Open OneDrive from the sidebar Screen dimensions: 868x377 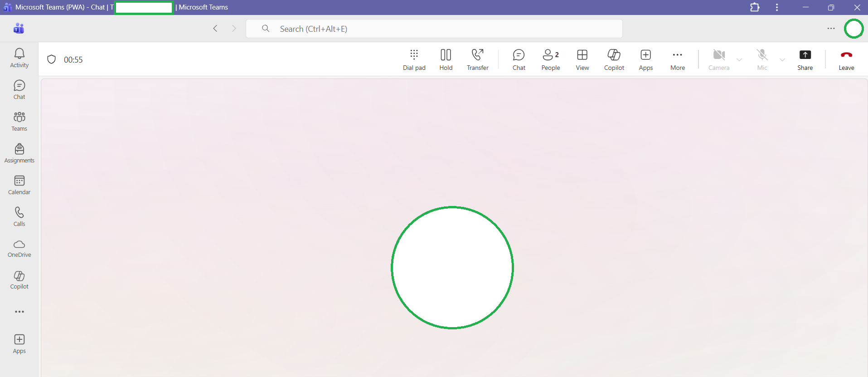19,249
